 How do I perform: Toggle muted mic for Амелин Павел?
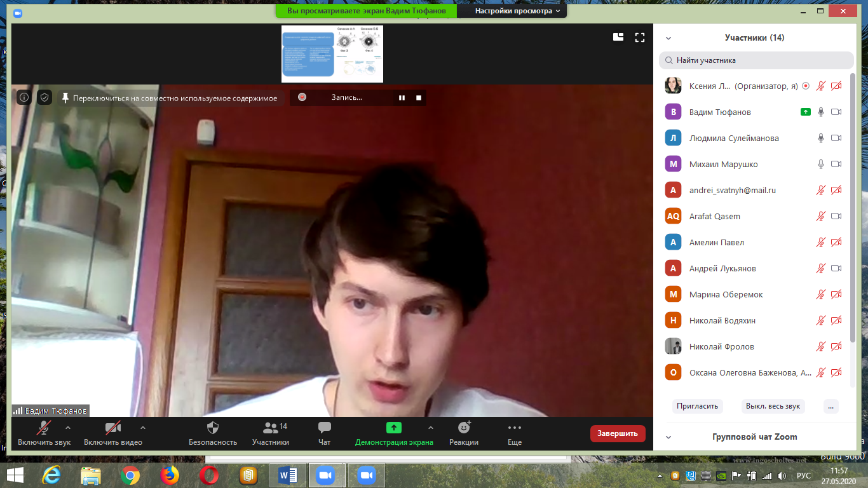(x=821, y=242)
